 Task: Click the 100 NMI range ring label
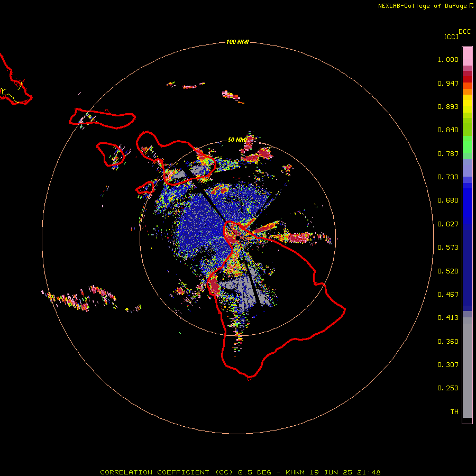pos(237,42)
